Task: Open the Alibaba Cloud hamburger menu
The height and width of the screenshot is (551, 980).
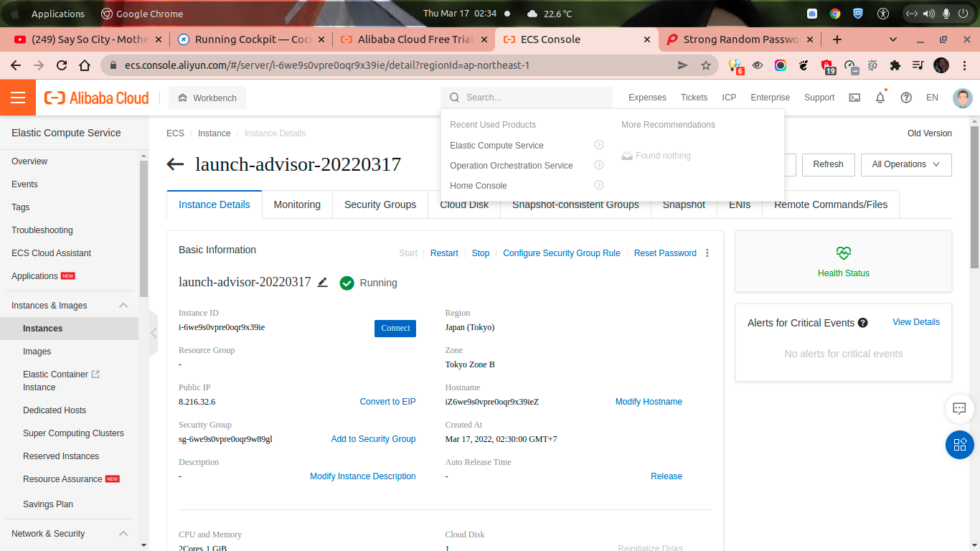Action: coord(18,98)
